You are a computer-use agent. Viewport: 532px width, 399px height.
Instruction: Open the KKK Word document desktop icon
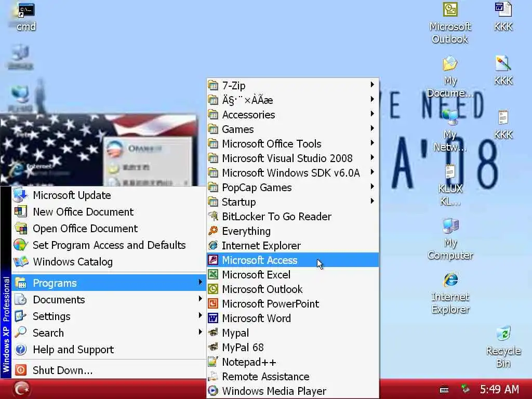point(503,9)
